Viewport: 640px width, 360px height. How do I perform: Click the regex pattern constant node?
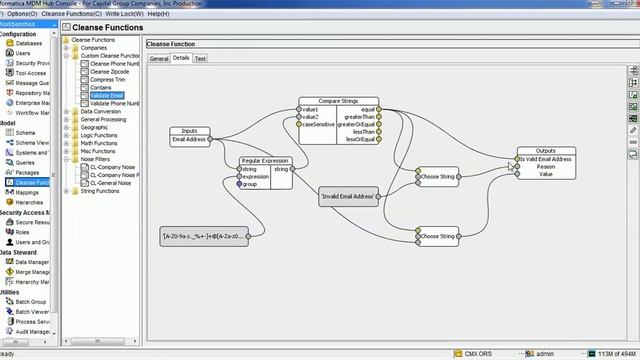tap(204, 236)
